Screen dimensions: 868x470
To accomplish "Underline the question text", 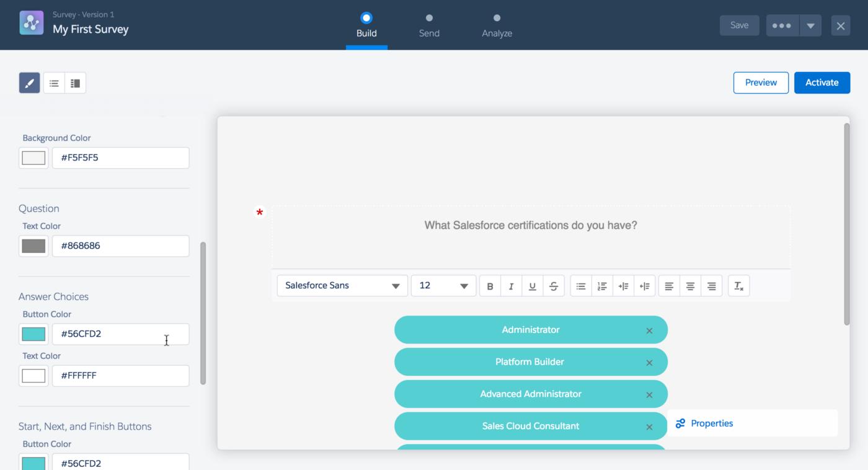I will (532, 286).
